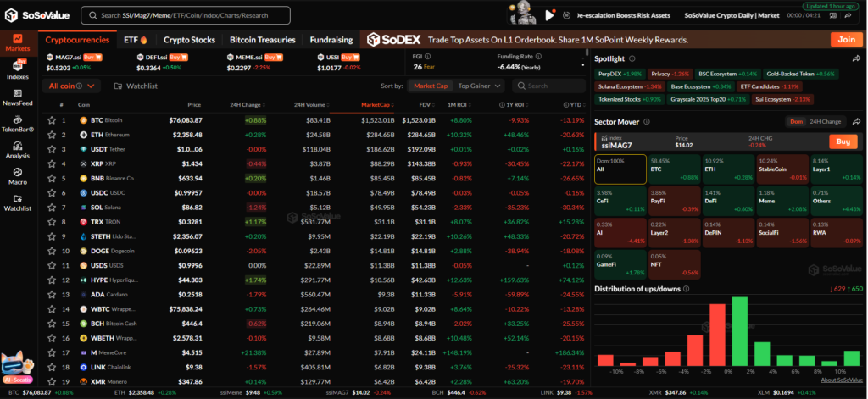This screenshot has height=399, width=868.
Task: Star Bitcoin to add to watchlist
Action: pos(50,120)
